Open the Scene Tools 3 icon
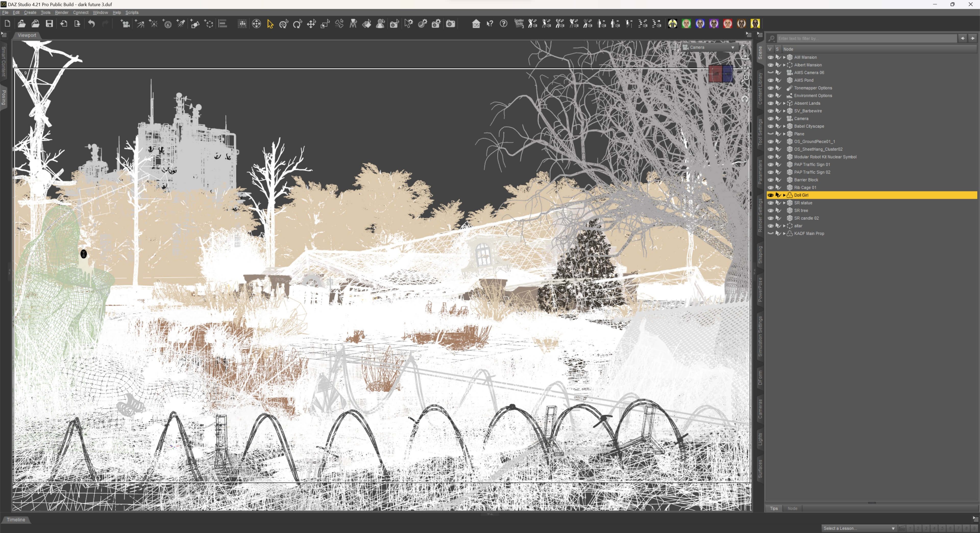980x533 pixels. (519, 23)
